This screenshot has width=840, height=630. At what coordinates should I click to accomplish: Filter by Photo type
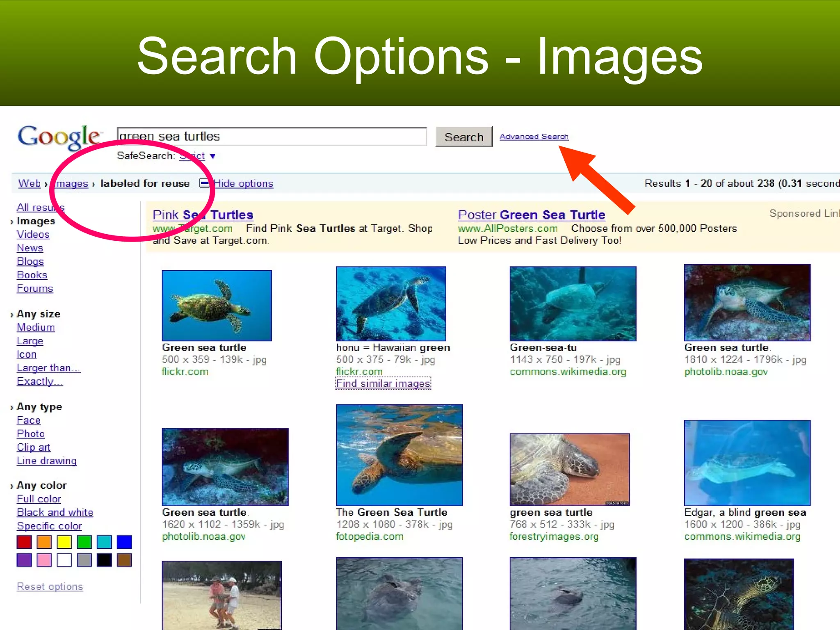[31, 434]
